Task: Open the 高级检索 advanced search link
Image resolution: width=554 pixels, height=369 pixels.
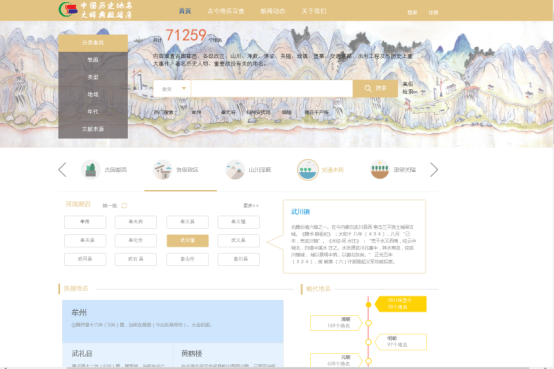Action: click(408, 88)
